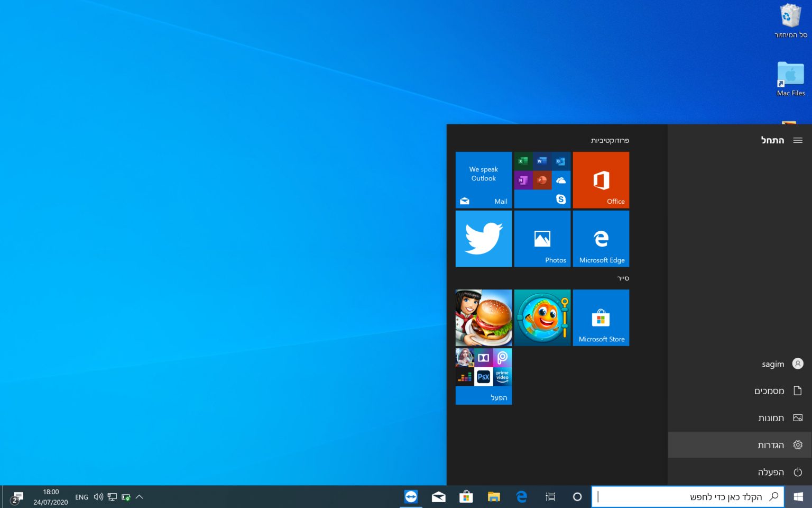812x508 pixels.
Task: Show hidden system tray icons chevron
Action: click(140, 497)
